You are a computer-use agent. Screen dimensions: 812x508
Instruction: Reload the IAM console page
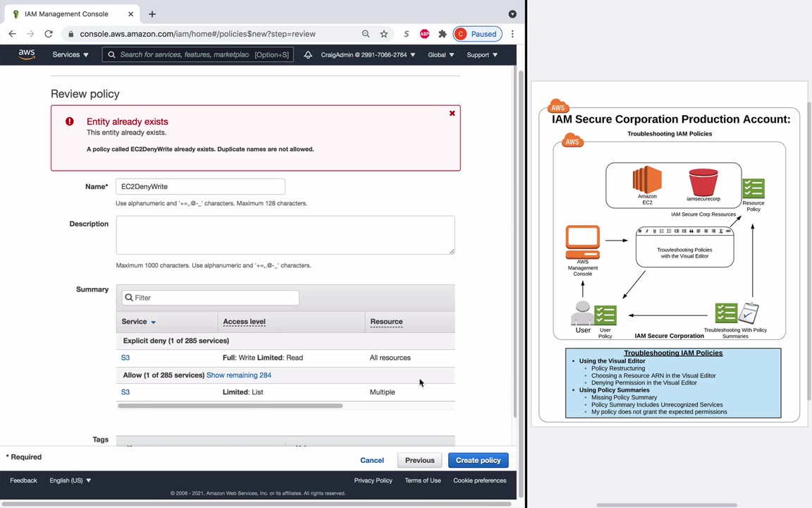pyautogui.click(x=49, y=34)
